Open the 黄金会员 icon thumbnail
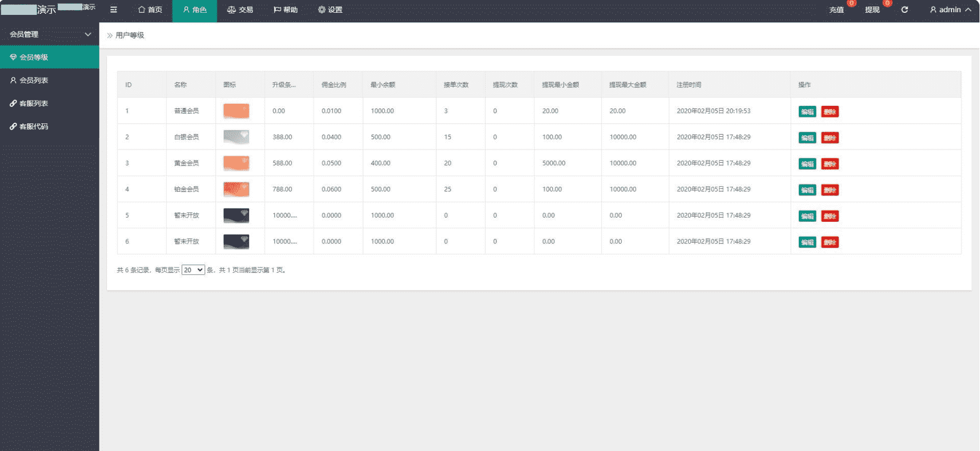Image resolution: width=980 pixels, height=451 pixels. [236, 163]
